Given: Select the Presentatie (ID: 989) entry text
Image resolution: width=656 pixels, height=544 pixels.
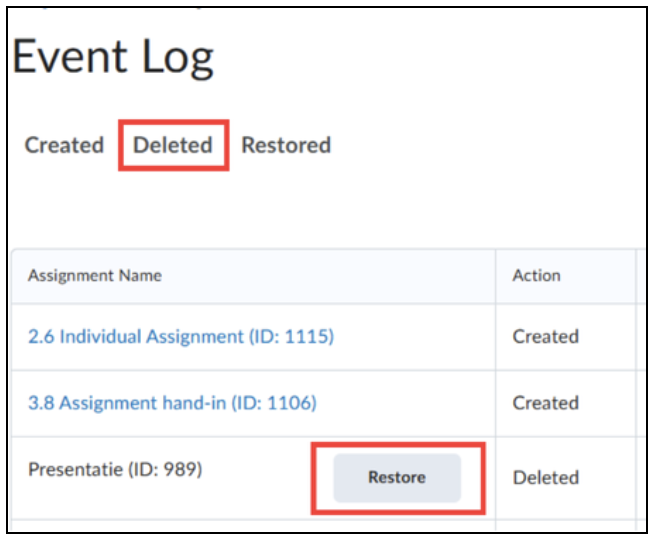Looking at the screenshot, I should click(115, 469).
